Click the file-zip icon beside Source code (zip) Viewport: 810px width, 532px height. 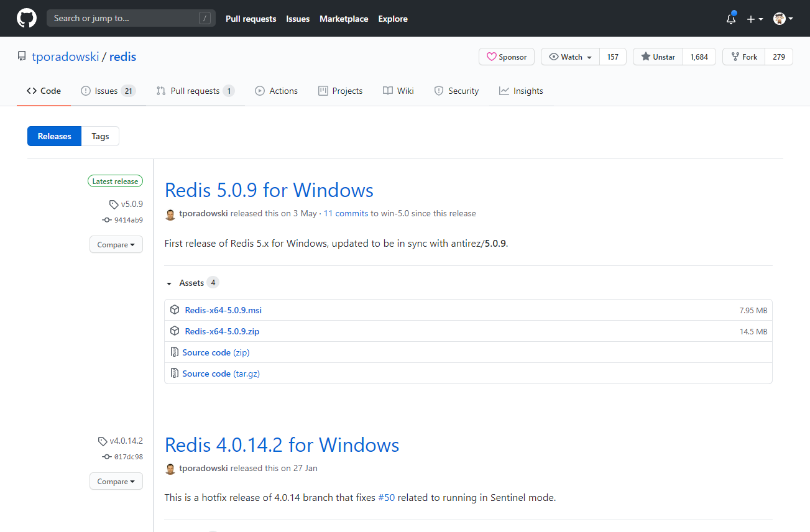point(175,352)
